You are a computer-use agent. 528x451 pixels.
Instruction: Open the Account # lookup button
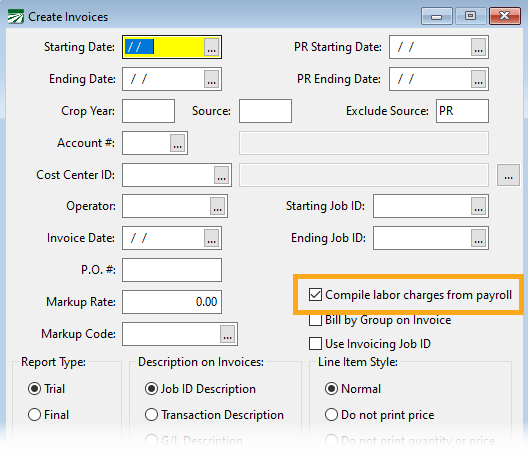178,143
